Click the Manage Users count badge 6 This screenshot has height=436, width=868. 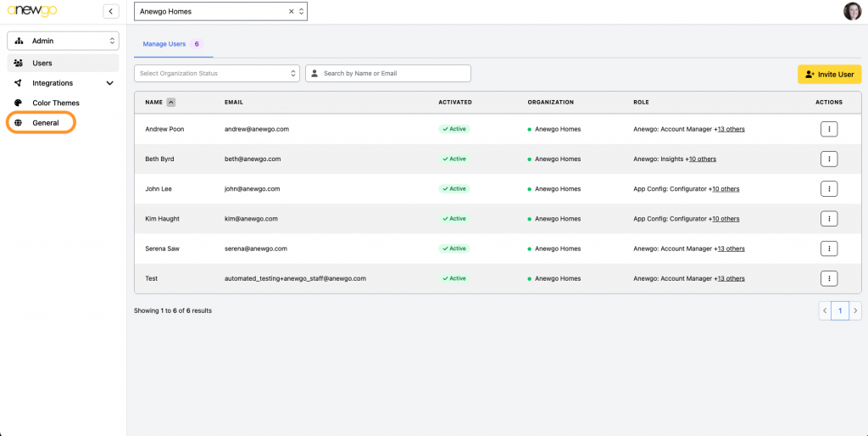(x=197, y=44)
